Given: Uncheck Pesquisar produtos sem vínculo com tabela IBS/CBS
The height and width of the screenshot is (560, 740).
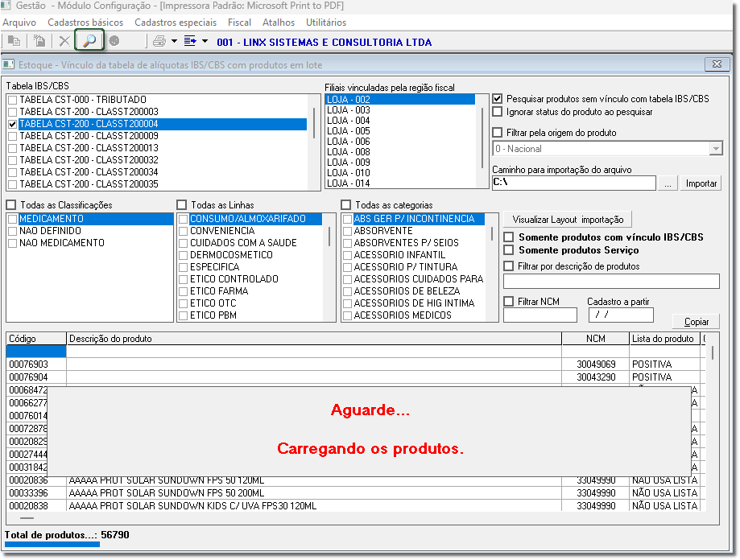Looking at the screenshot, I should click(498, 98).
